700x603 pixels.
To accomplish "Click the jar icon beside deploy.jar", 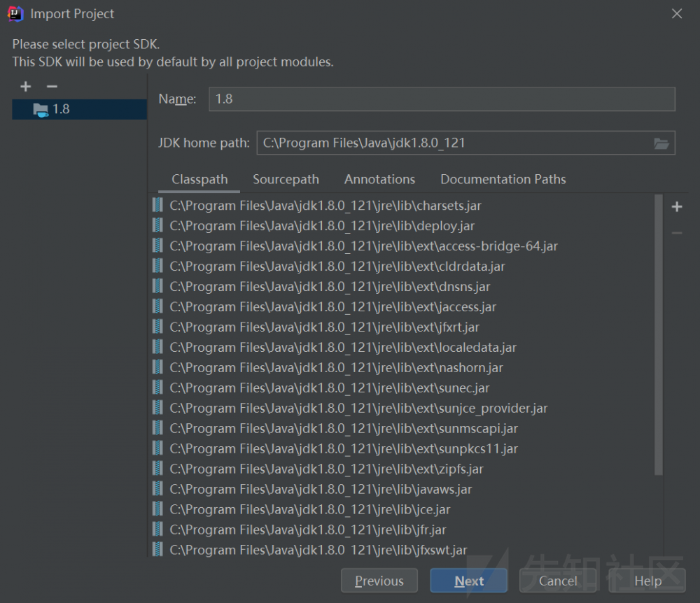I will click(x=157, y=225).
